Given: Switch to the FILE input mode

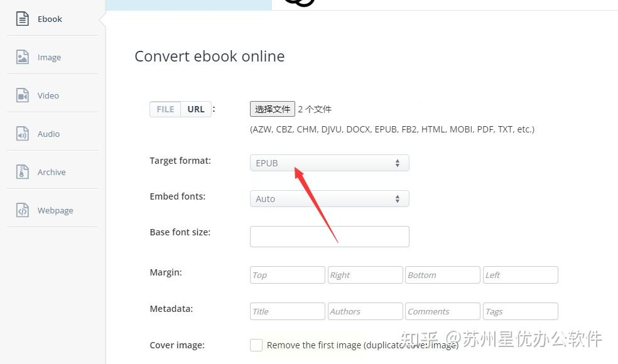Looking at the screenshot, I should coord(165,109).
